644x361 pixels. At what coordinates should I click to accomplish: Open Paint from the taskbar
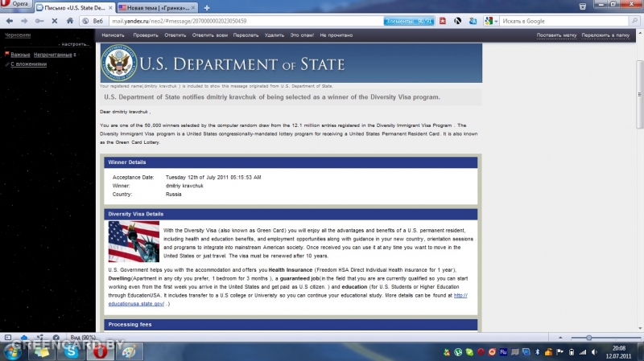[129, 351]
